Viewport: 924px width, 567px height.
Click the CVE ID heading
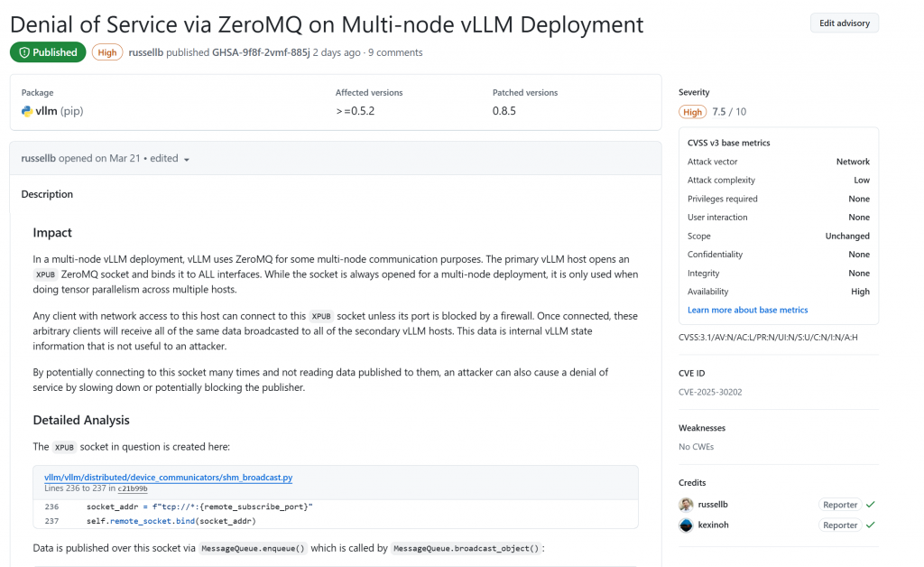coord(692,374)
